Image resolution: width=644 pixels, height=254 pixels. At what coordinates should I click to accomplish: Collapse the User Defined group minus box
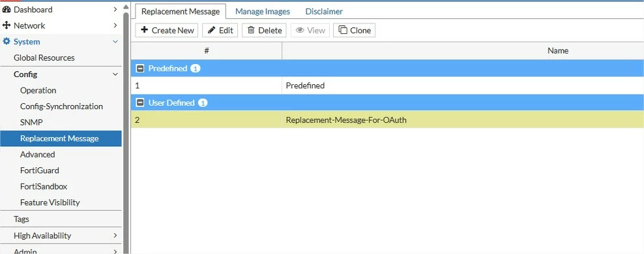[140, 103]
